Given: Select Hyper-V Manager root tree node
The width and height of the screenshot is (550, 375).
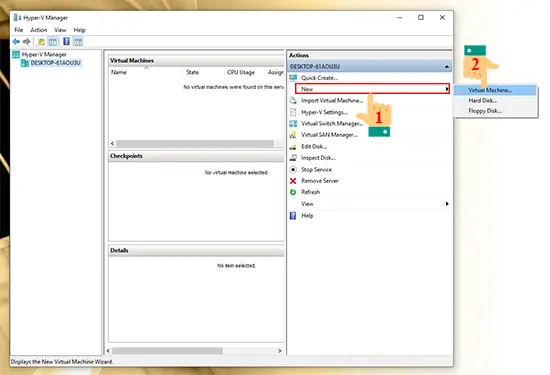Looking at the screenshot, I should tap(44, 54).
